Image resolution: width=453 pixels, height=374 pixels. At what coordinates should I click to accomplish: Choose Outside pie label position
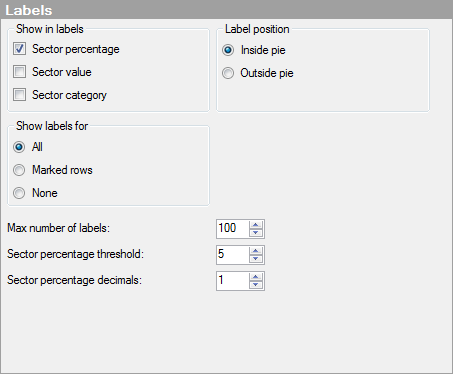[x=228, y=73]
